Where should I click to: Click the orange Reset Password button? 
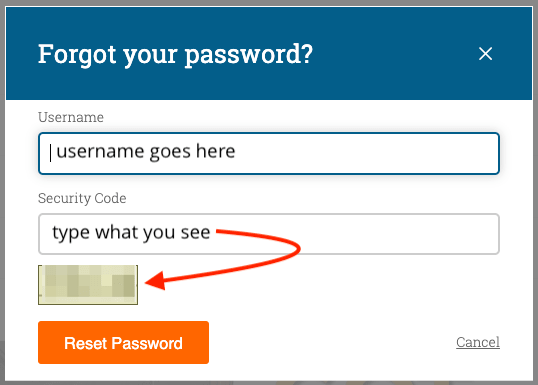123,342
